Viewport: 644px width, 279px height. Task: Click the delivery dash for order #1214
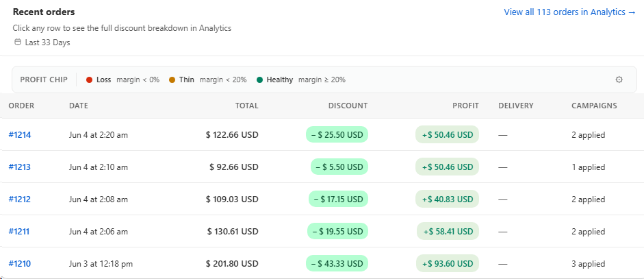pos(503,135)
